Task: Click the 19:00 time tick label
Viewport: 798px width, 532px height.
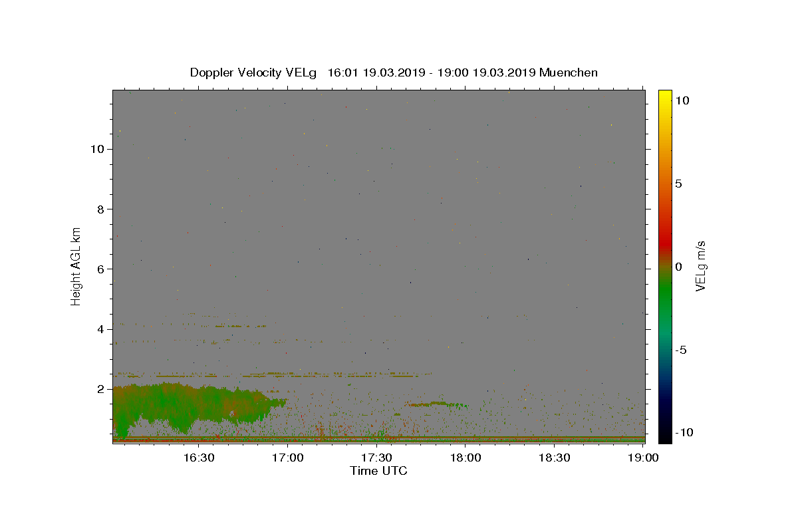Action: tap(643, 458)
